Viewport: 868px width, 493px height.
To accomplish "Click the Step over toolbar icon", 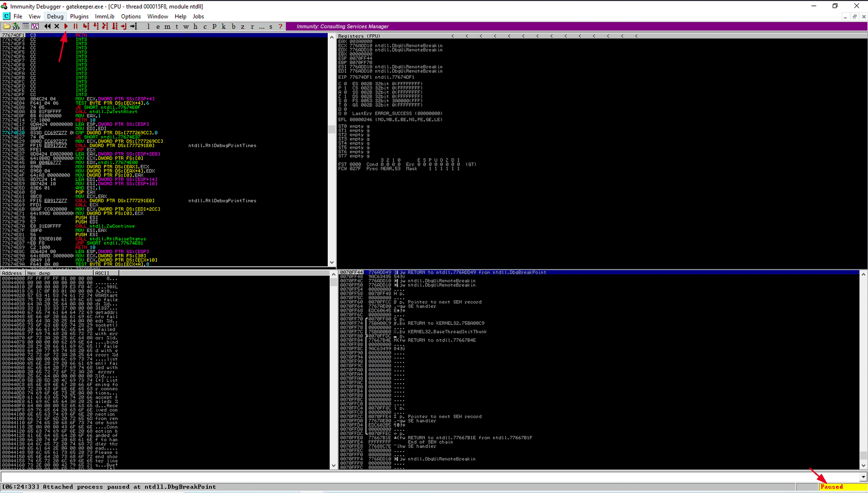I will click(95, 26).
